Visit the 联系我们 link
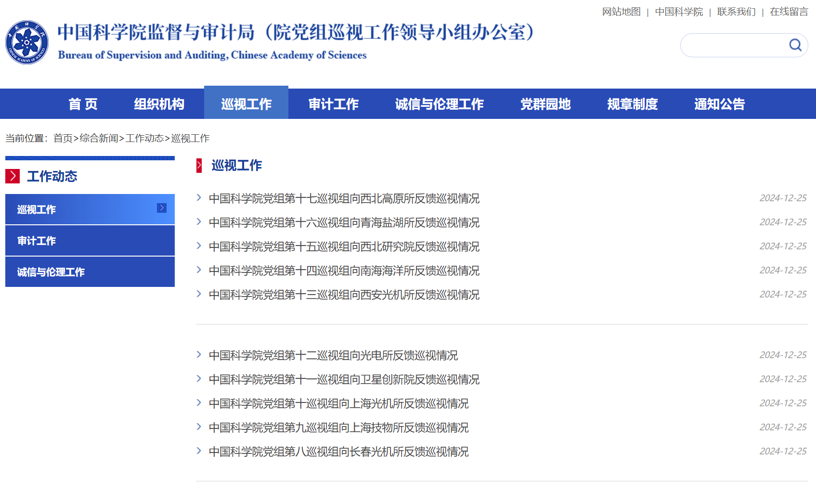Image resolution: width=816 pixels, height=504 pixels. tap(736, 12)
